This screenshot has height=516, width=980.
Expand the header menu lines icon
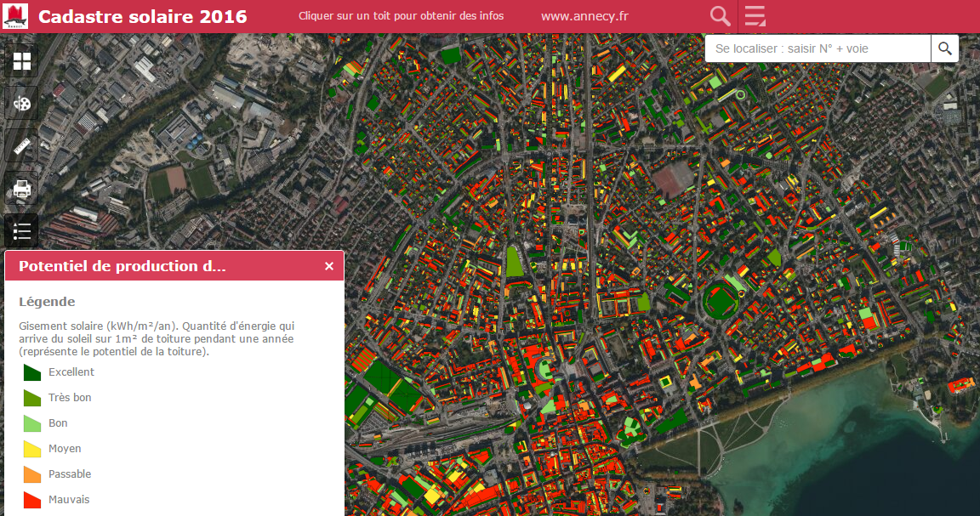(x=755, y=16)
